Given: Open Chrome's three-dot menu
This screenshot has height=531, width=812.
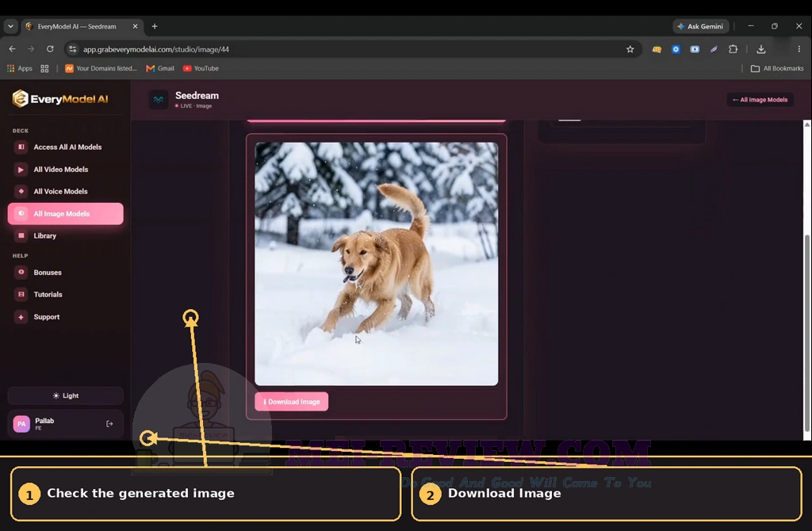Looking at the screenshot, I should 799,49.
